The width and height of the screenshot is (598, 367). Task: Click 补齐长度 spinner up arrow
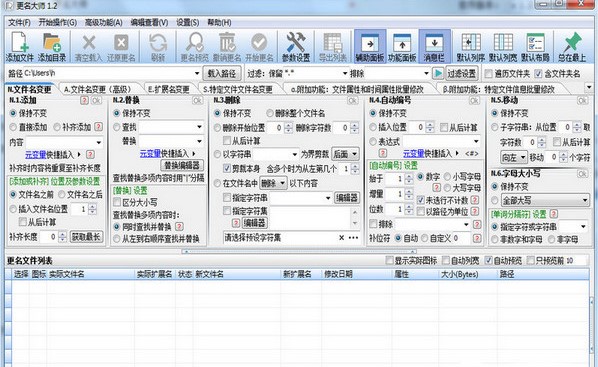click(x=63, y=234)
